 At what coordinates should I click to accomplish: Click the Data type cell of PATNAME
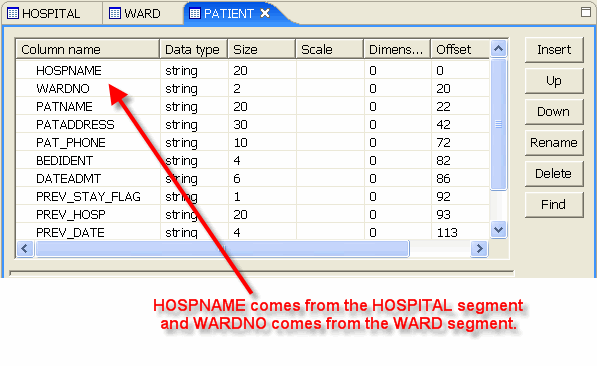click(x=194, y=106)
